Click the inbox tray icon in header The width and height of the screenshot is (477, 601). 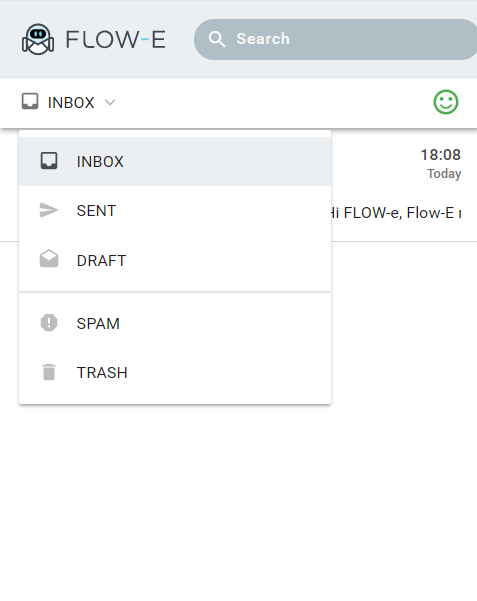point(30,102)
